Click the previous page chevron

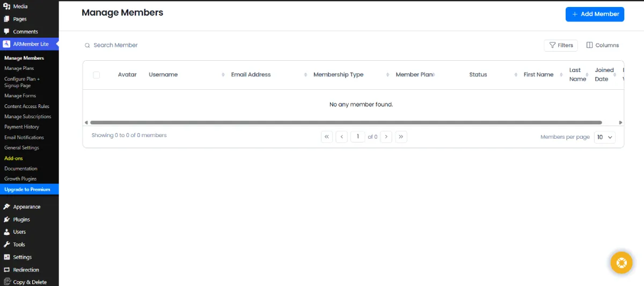point(342,137)
